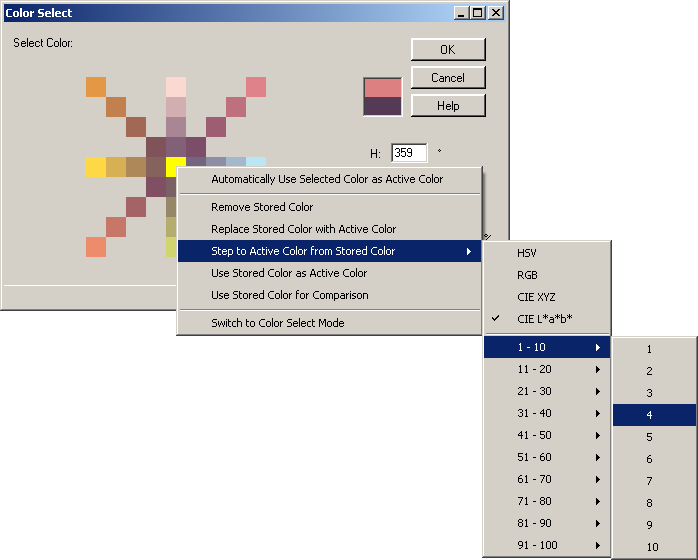This screenshot has height=560, width=698.
Task: Pick the golden yellow far-left swatch
Action: [x=96, y=167]
